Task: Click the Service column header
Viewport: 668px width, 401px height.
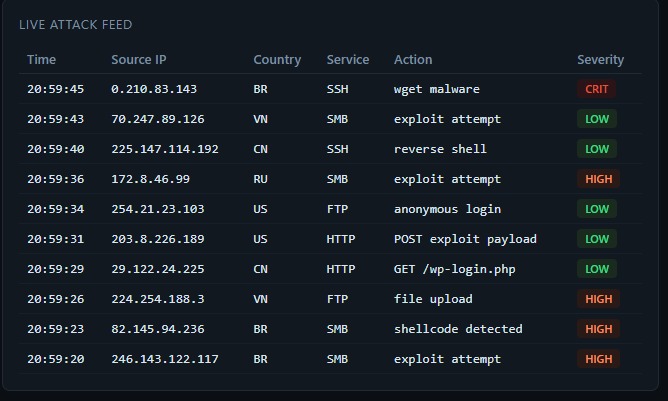Action: pyautogui.click(x=348, y=60)
